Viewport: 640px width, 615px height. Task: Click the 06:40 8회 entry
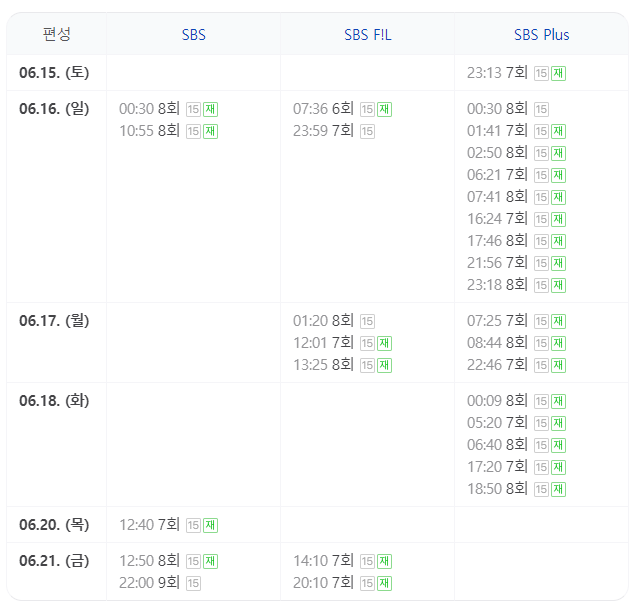click(x=497, y=445)
